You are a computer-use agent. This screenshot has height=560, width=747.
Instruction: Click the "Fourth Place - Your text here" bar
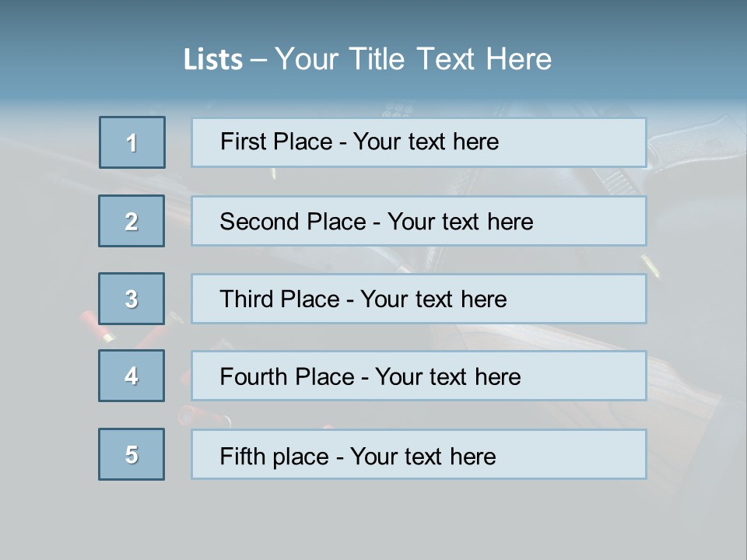pos(419,376)
